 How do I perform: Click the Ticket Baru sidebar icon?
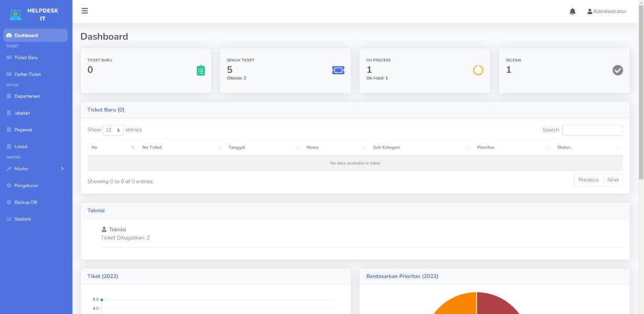(9, 58)
